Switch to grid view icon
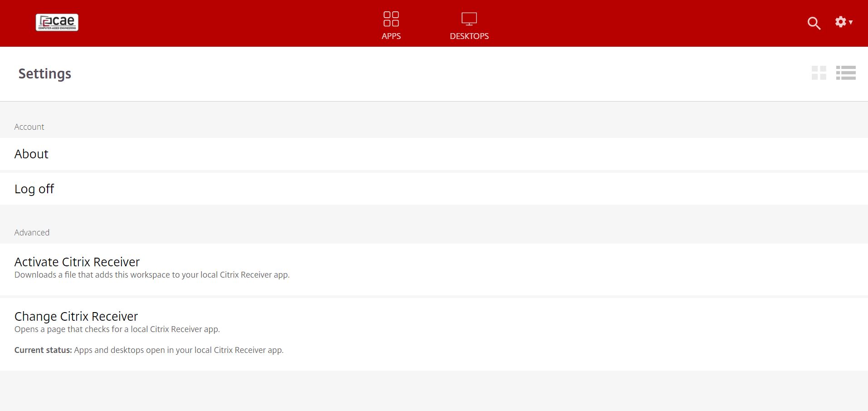Image resolution: width=868 pixels, height=411 pixels. coord(819,73)
